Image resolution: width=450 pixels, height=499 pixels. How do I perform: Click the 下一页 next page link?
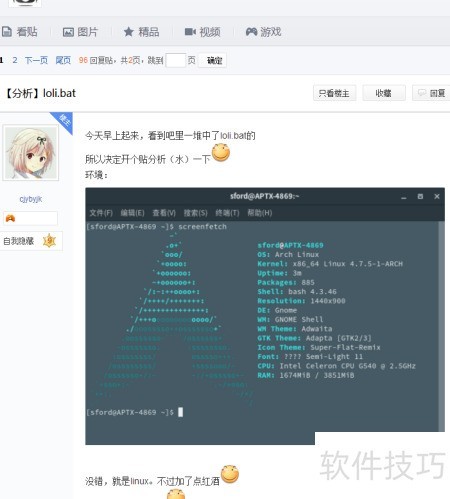tap(36, 60)
